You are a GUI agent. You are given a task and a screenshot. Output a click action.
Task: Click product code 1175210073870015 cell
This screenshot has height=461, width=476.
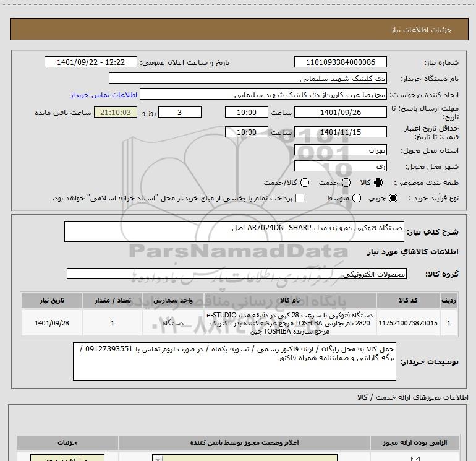[x=408, y=323]
